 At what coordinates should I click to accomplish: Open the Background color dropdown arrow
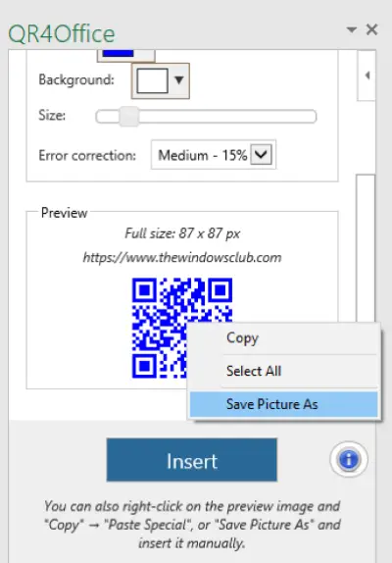click(x=178, y=80)
